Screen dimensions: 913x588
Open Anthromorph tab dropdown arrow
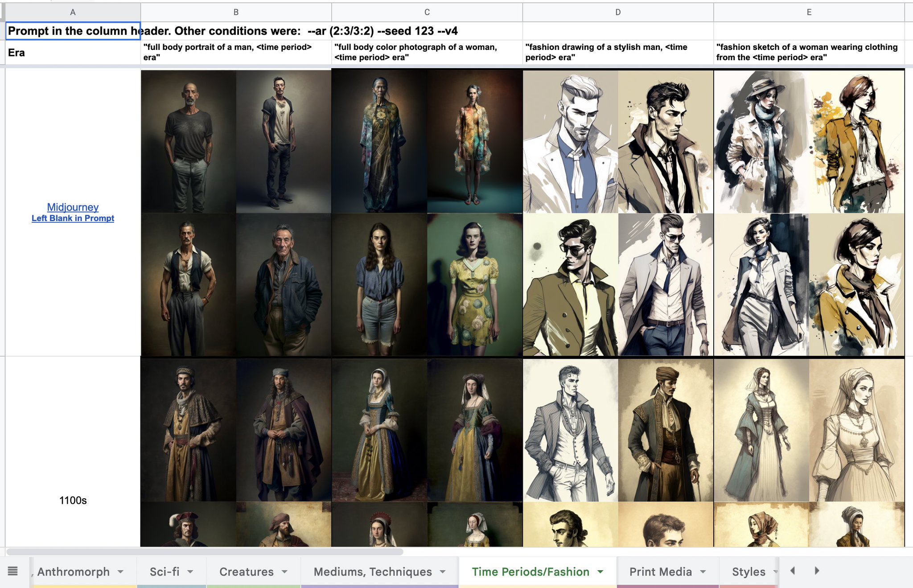coord(120,572)
